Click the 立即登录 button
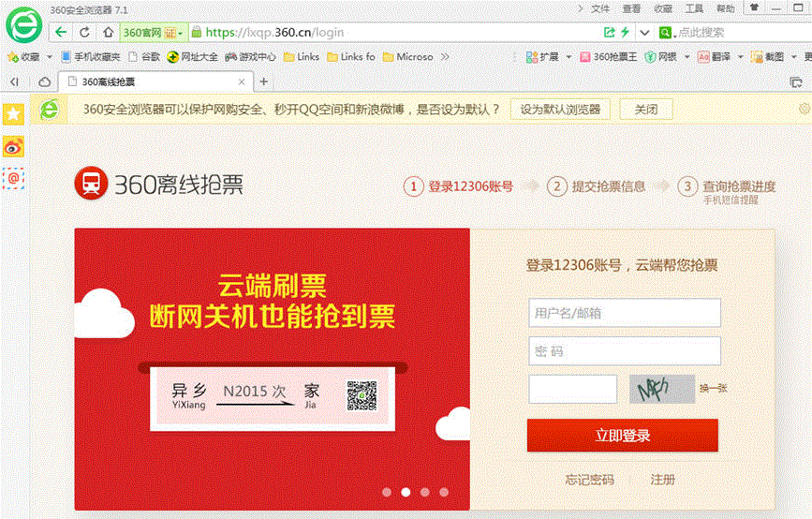This screenshot has width=812, height=519. [x=623, y=435]
